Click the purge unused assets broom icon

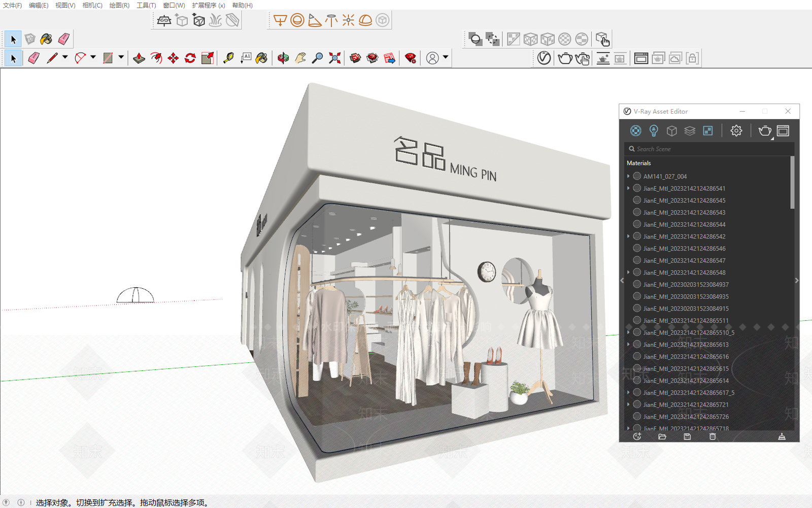click(x=782, y=436)
